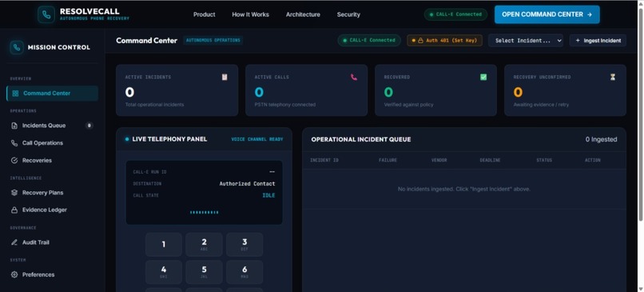Click the Authorized Contact destination value
Image resolution: width=644 pixels, height=292 pixels.
(x=247, y=184)
